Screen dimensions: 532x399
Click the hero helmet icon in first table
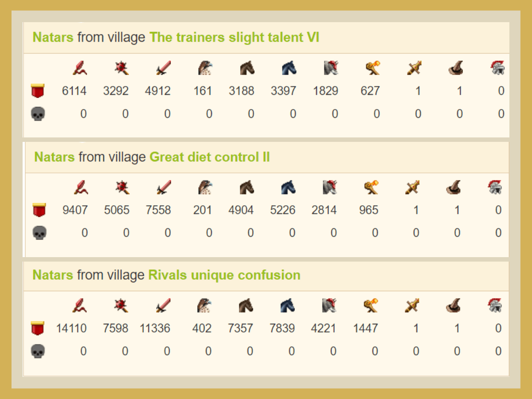[x=497, y=68]
